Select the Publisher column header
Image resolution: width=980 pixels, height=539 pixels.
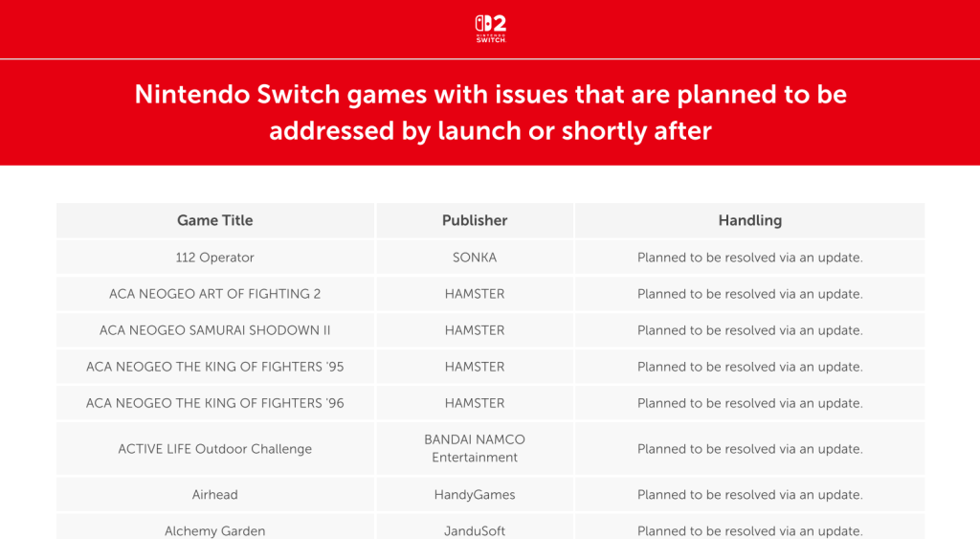[475, 220]
